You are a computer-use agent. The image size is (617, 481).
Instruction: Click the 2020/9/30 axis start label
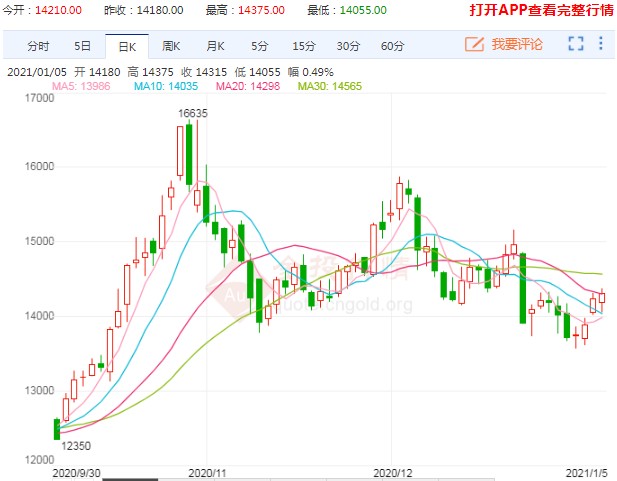point(76,473)
